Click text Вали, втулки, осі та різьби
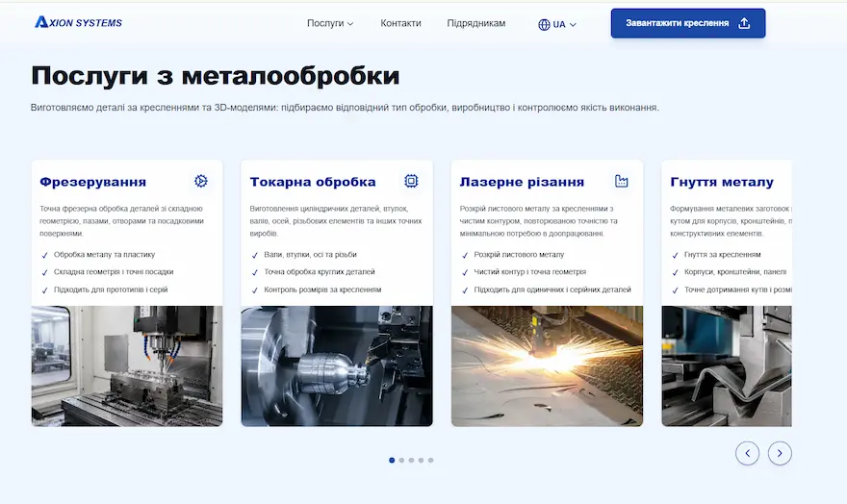The width and height of the screenshot is (847, 504). 311,254
